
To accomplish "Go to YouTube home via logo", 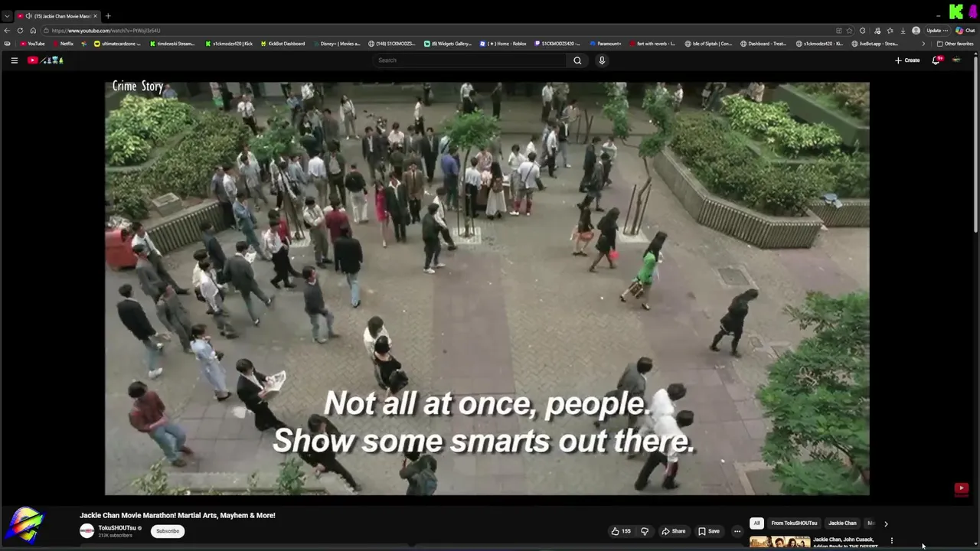I will [46, 60].
